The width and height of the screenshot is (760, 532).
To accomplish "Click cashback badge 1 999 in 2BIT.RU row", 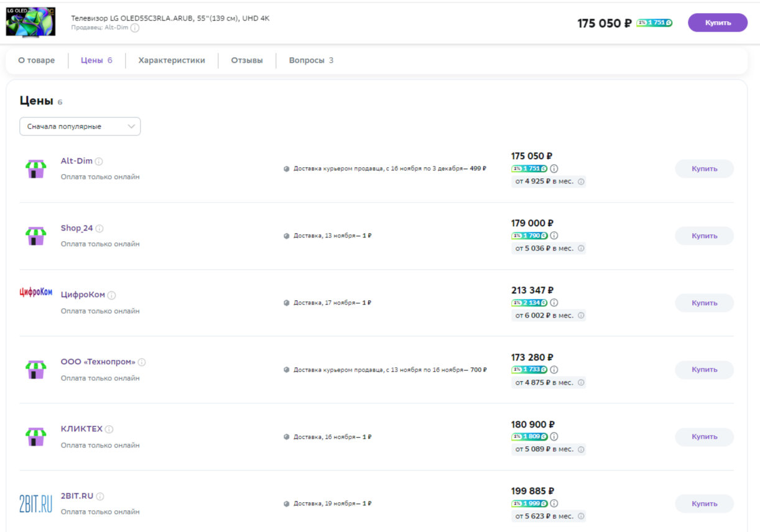I will (529, 503).
